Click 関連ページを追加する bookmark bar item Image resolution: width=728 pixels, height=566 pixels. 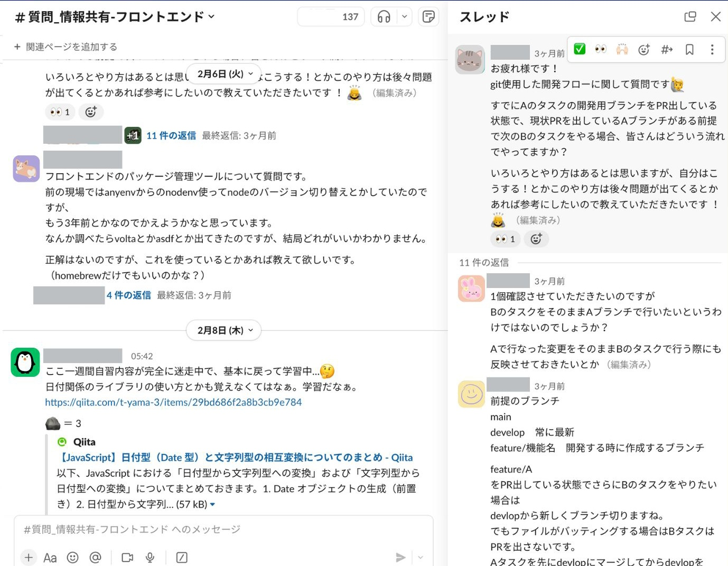pos(66,47)
